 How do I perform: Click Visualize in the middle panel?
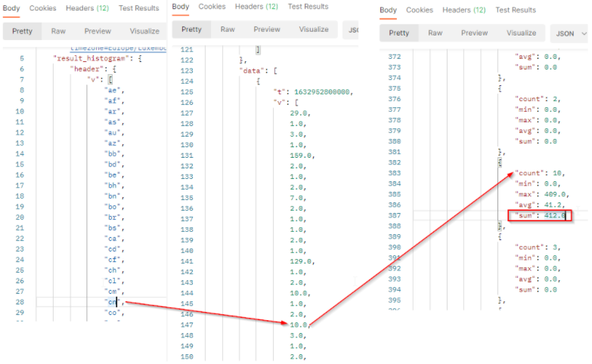click(313, 29)
